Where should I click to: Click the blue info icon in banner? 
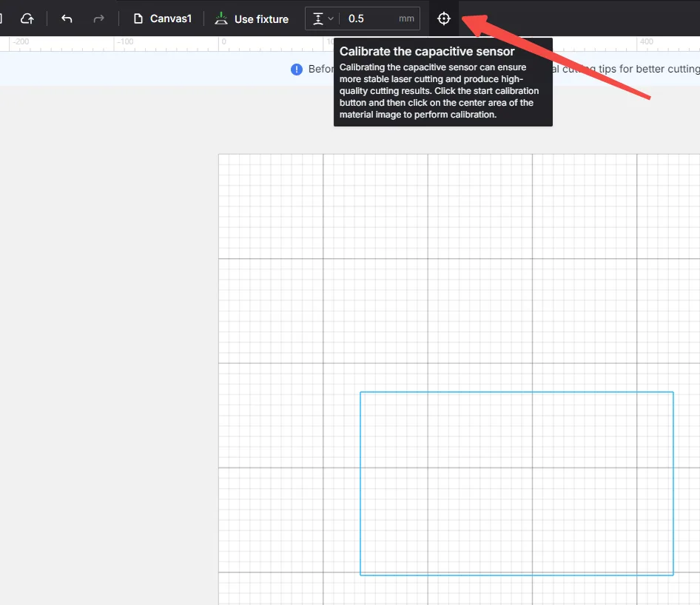(x=297, y=70)
